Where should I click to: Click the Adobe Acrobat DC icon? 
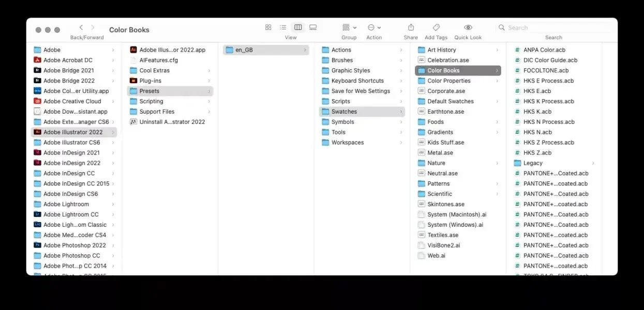(37, 60)
